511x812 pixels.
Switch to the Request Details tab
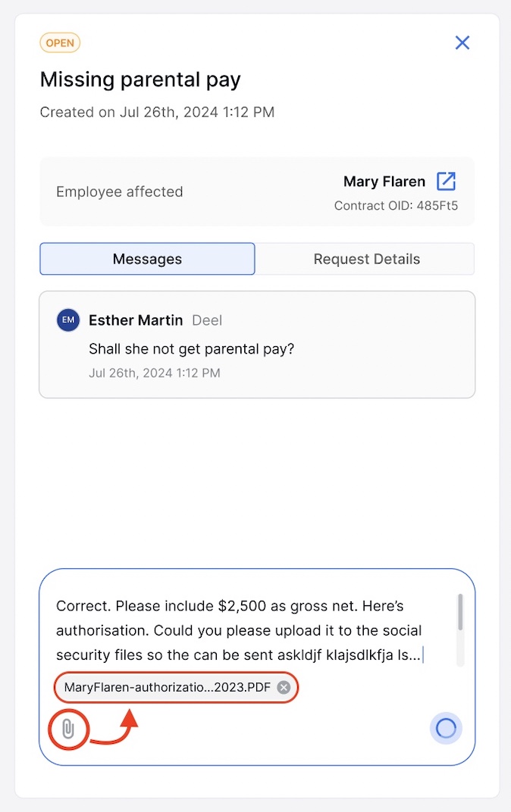pyautogui.click(x=366, y=259)
